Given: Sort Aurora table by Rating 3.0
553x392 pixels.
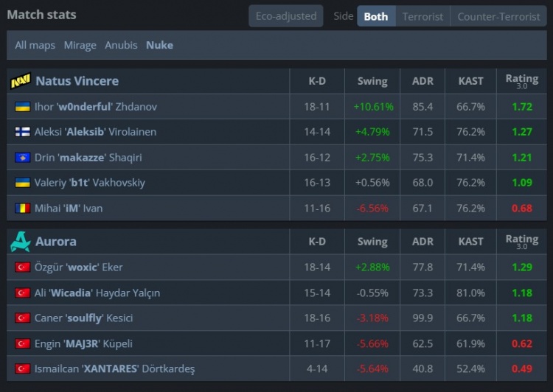Looking at the screenshot, I should (x=521, y=242).
